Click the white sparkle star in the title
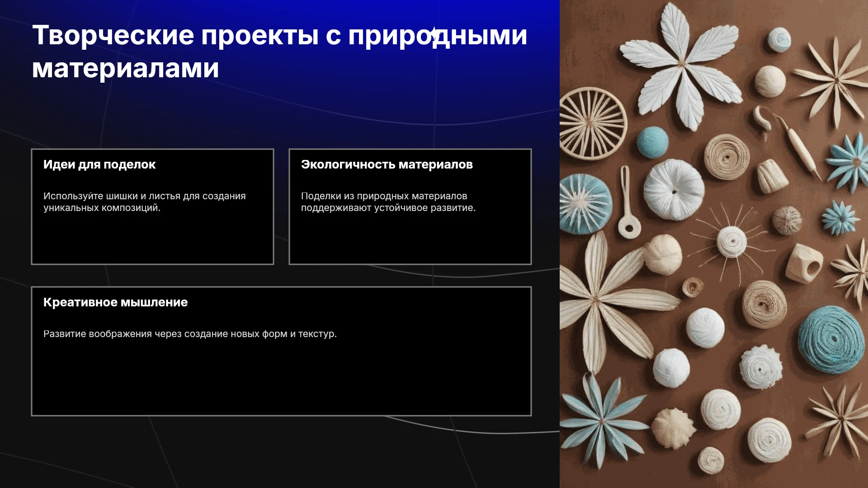 pos(434,34)
